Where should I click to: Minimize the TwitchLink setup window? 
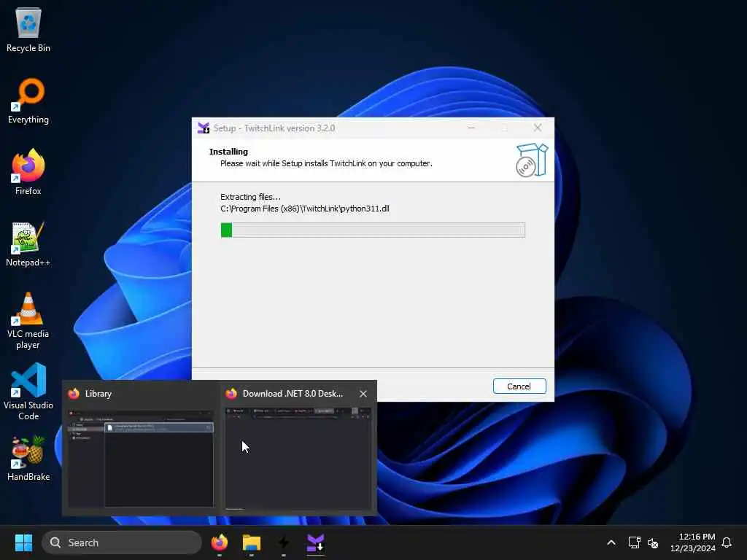[x=471, y=128]
